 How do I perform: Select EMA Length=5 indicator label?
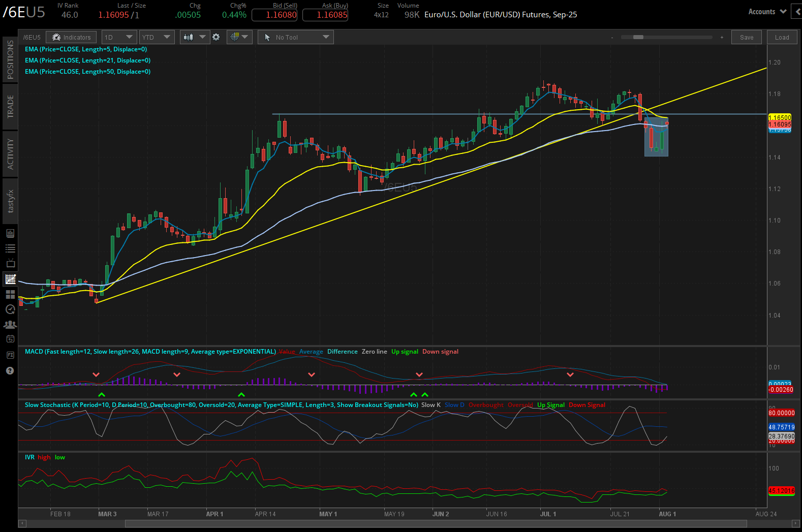(86, 49)
